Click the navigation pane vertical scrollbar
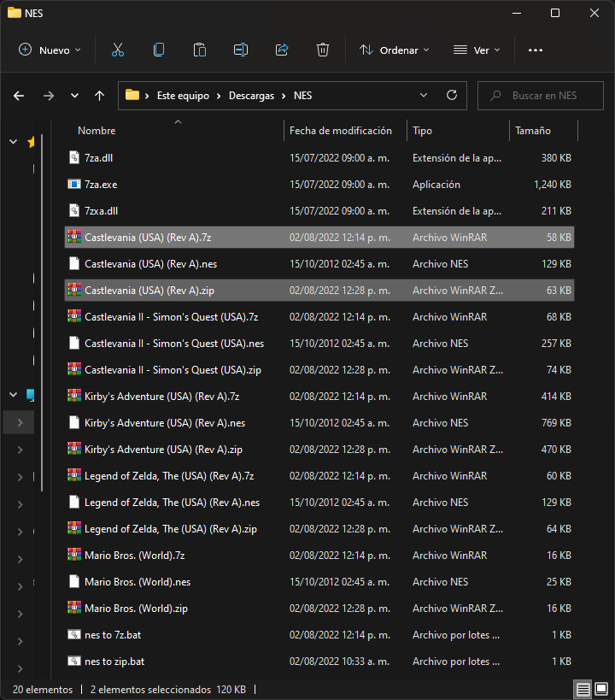 tap(42, 313)
